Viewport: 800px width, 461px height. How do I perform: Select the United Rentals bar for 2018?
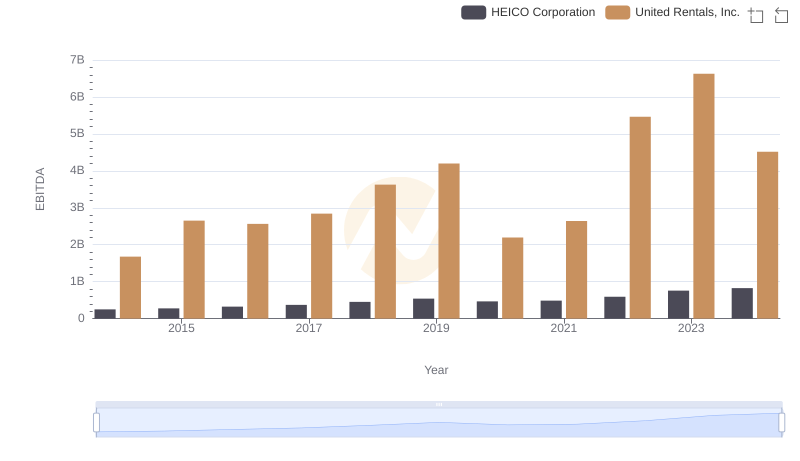pos(385,252)
